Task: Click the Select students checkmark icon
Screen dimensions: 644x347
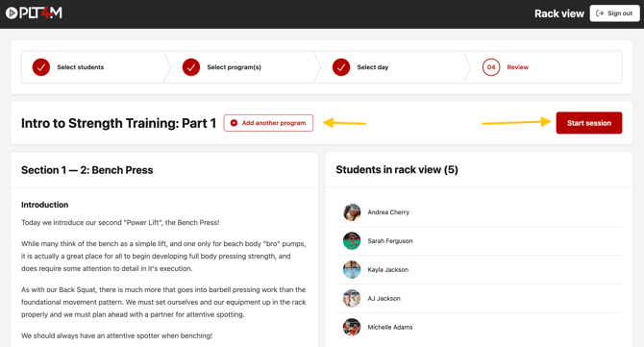Action: (x=41, y=67)
